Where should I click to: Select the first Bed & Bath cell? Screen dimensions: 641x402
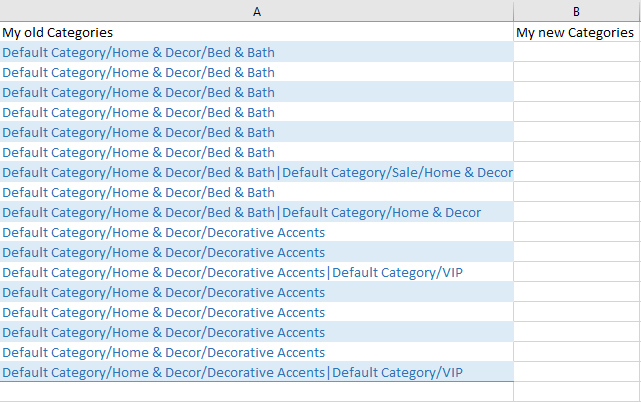(x=256, y=52)
